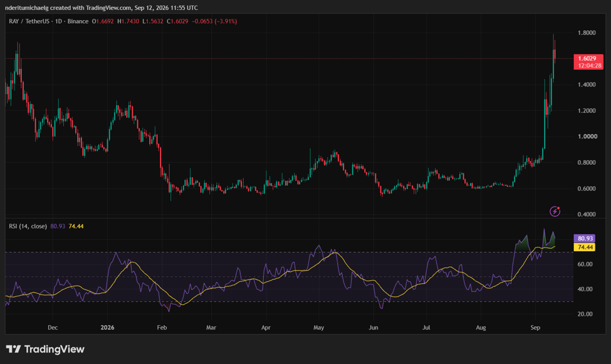The width and height of the screenshot is (611, 364).
Task: Click the Sep label on time axis
Action: [x=535, y=328]
